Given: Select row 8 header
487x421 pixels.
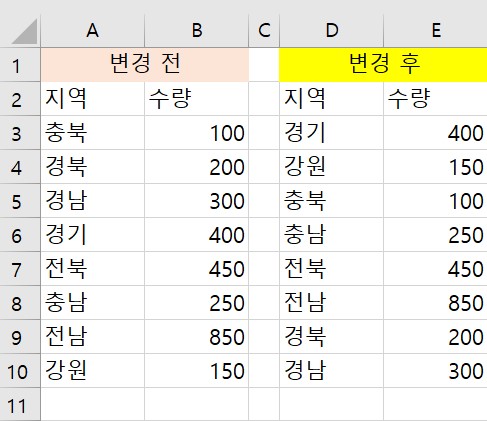Looking at the screenshot, I should pos(20,303).
